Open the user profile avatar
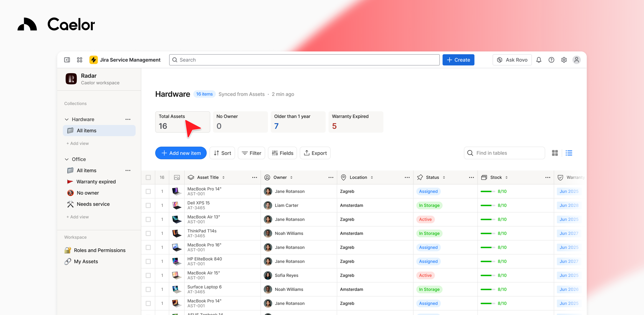This screenshot has height=315, width=644. pyautogui.click(x=576, y=60)
